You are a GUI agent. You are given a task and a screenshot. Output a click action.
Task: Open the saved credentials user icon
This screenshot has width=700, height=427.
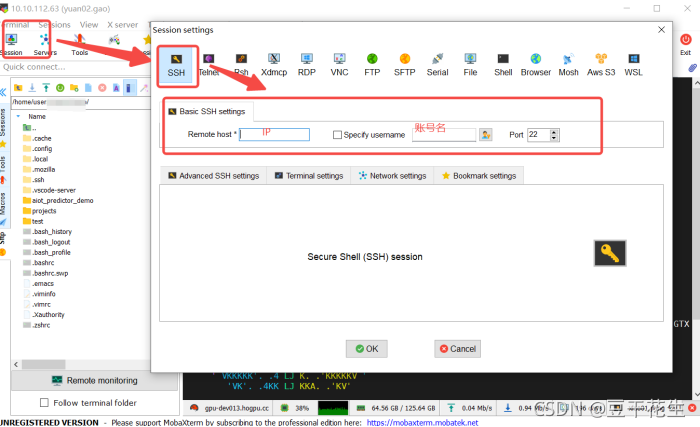click(486, 134)
